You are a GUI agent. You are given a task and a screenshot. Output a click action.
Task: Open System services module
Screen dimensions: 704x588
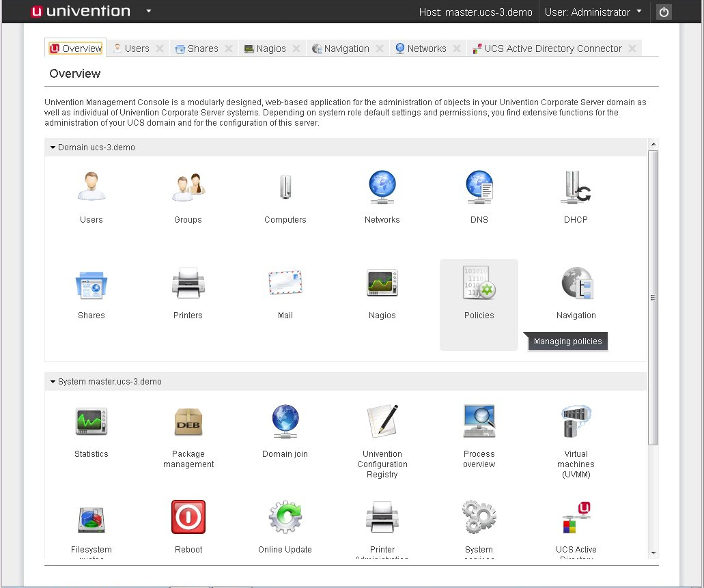tap(479, 517)
